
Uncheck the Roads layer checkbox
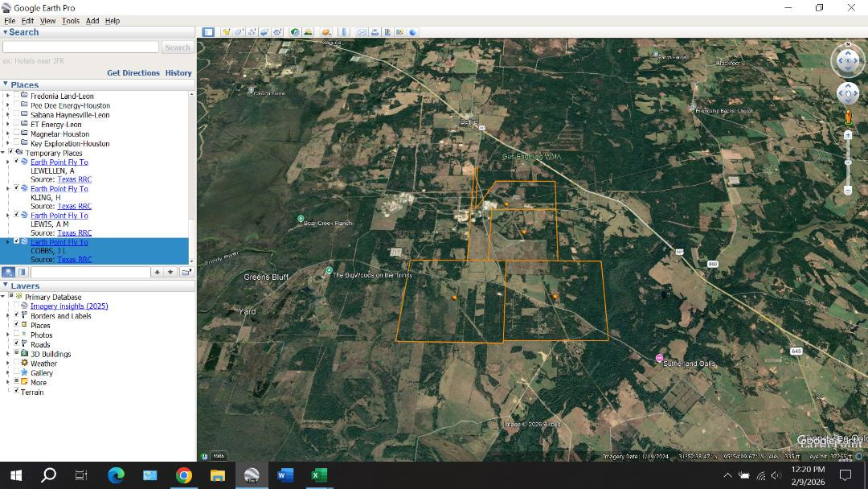[x=17, y=344]
